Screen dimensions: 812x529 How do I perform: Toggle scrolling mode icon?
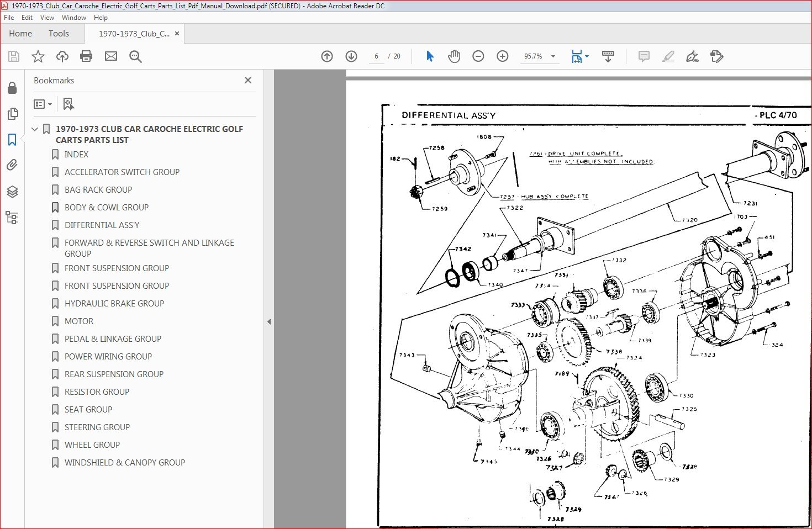(608, 56)
